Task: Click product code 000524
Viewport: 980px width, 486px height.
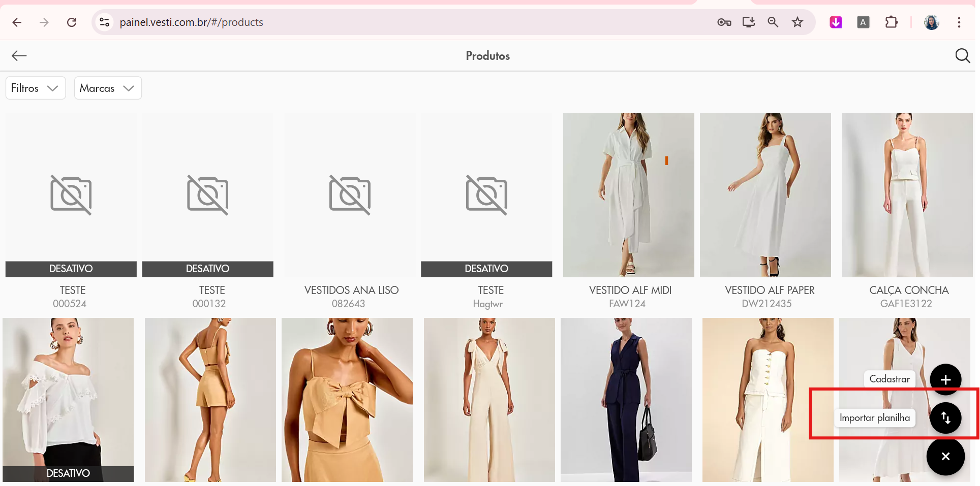Action: pos(70,304)
